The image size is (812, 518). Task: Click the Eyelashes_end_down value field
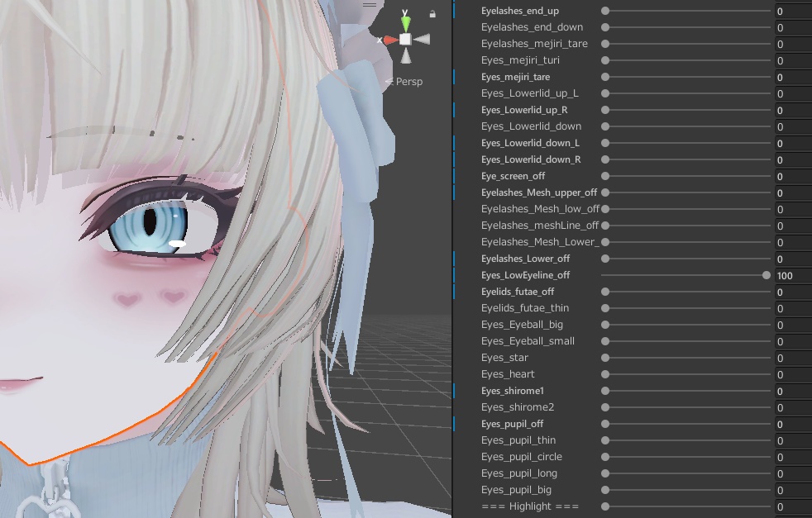pos(793,28)
